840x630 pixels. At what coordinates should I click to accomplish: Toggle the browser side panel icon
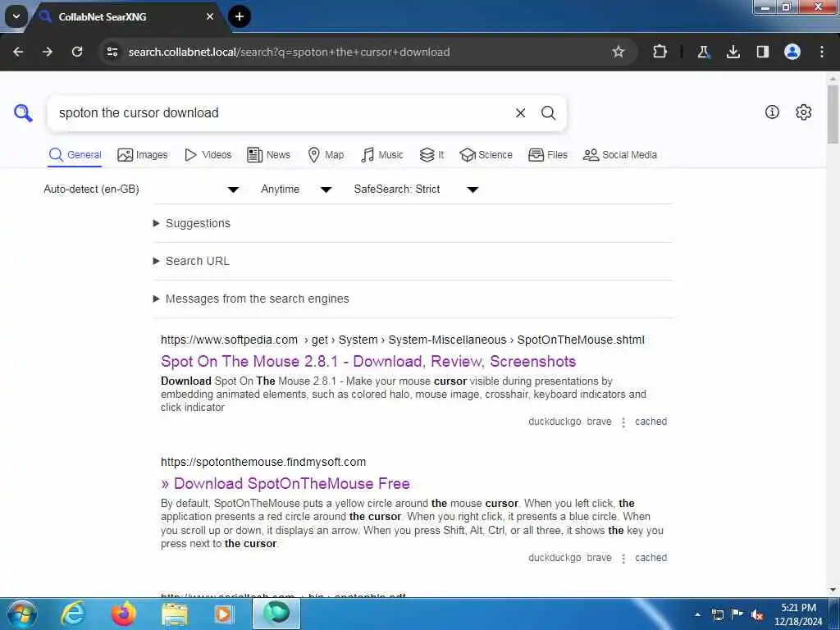(x=762, y=52)
